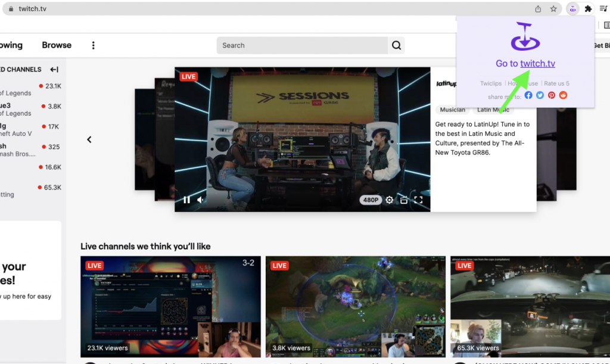Select the sidebar channel with 23.1K viewers
Screen dimensions: 610x364
click(x=31, y=89)
